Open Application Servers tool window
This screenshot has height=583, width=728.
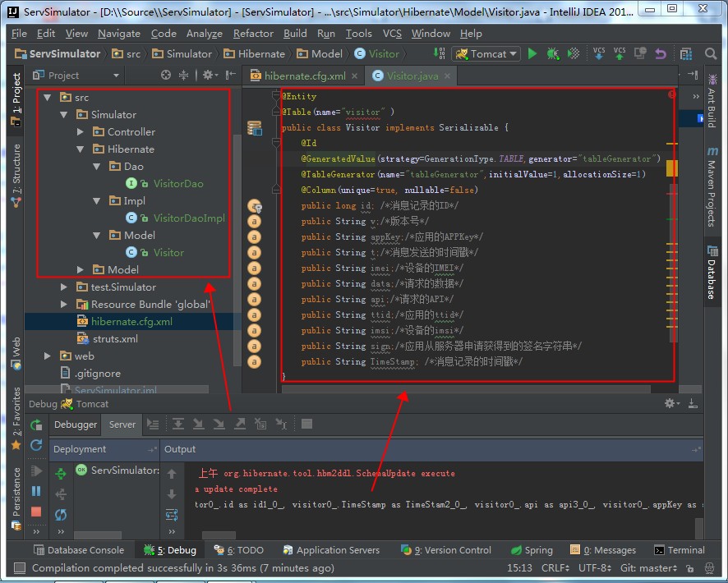coord(331,550)
